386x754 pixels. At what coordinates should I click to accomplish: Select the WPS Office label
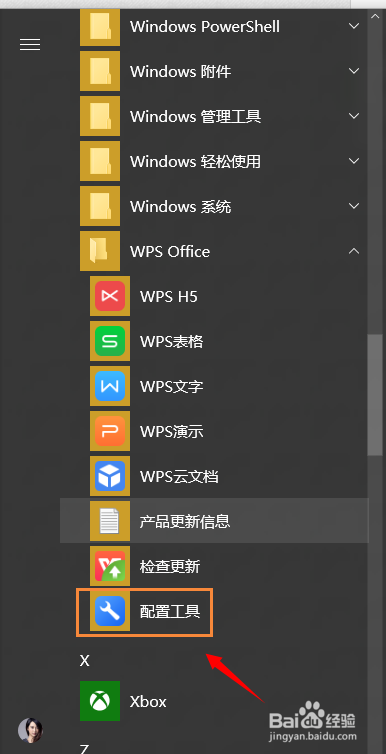pos(170,251)
